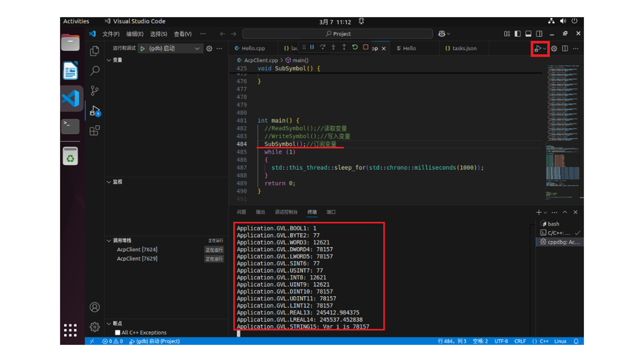Open the (gdb) 启动 configuration dropdown
The image size is (644, 362).
[x=197, y=49]
